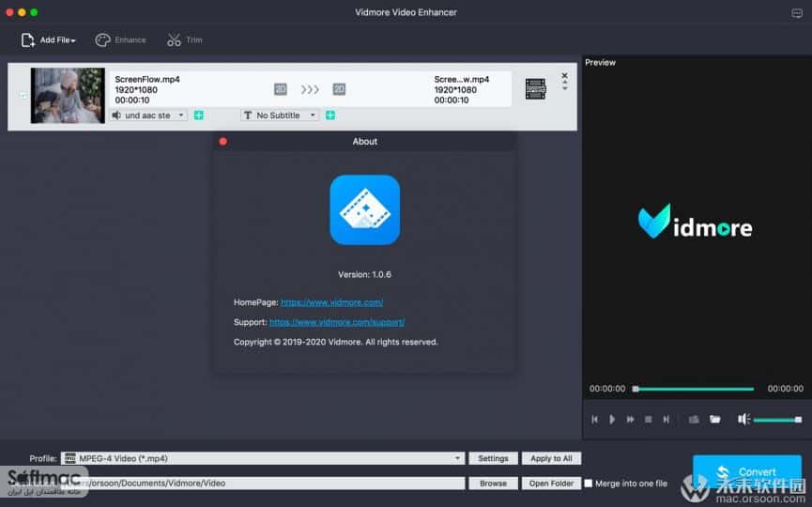Skip to previous in the preview player
The width and height of the screenshot is (812, 507).
pos(594,420)
